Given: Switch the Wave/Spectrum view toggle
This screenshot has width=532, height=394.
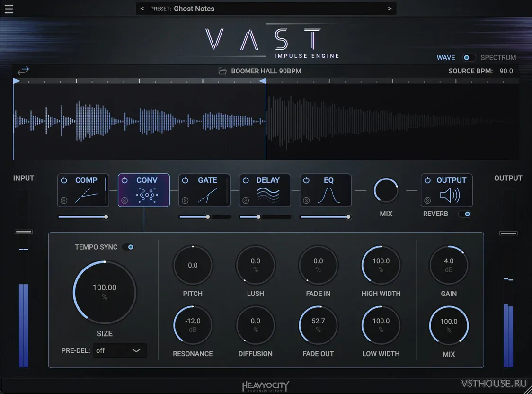Looking at the screenshot, I should 468,58.
